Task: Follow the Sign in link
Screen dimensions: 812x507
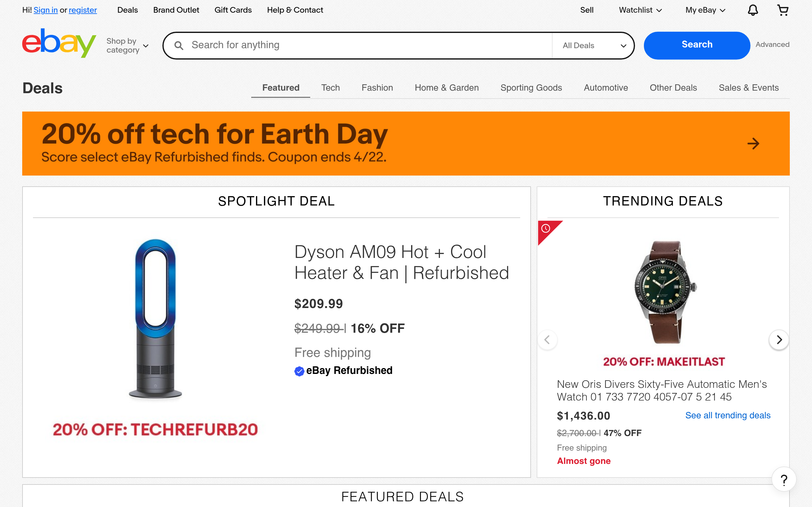Action: pyautogui.click(x=46, y=10)
